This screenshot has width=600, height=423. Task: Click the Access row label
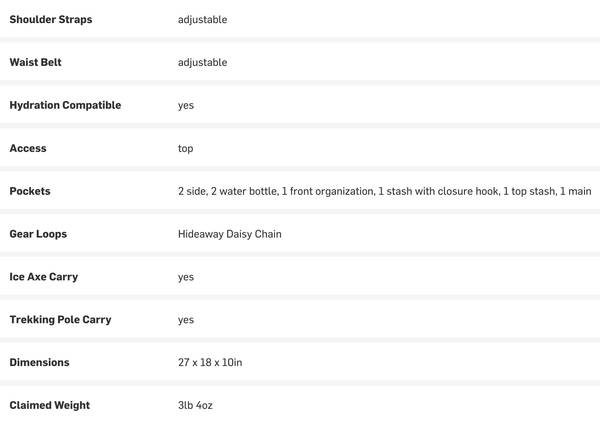(x=28, y=149)
